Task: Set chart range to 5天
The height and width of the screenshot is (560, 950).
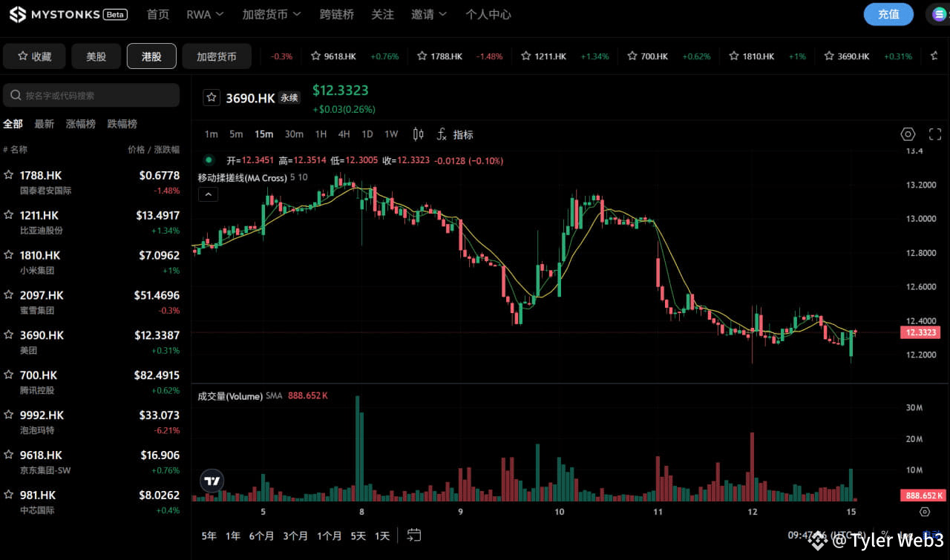Action: point(358,536)
